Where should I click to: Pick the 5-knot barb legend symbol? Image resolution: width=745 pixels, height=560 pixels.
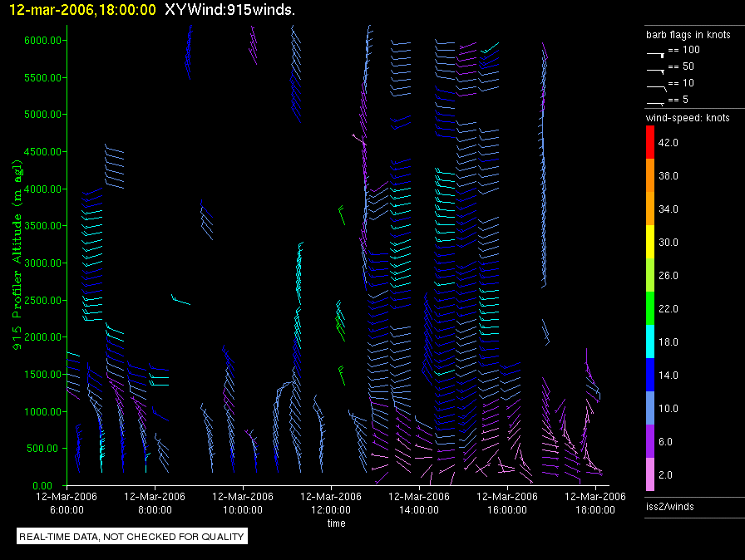[x=655, y=101]
